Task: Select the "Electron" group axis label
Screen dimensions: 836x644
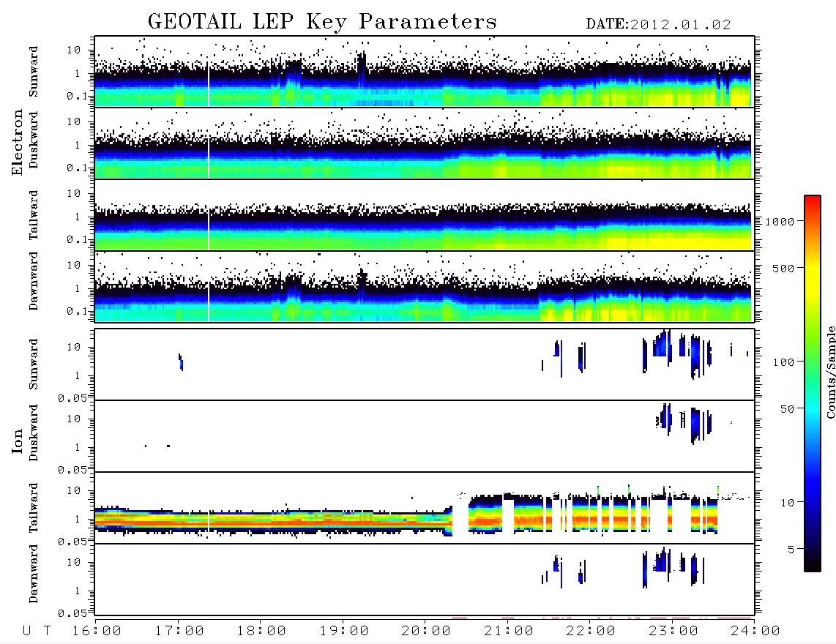Action: click(18, 143)
